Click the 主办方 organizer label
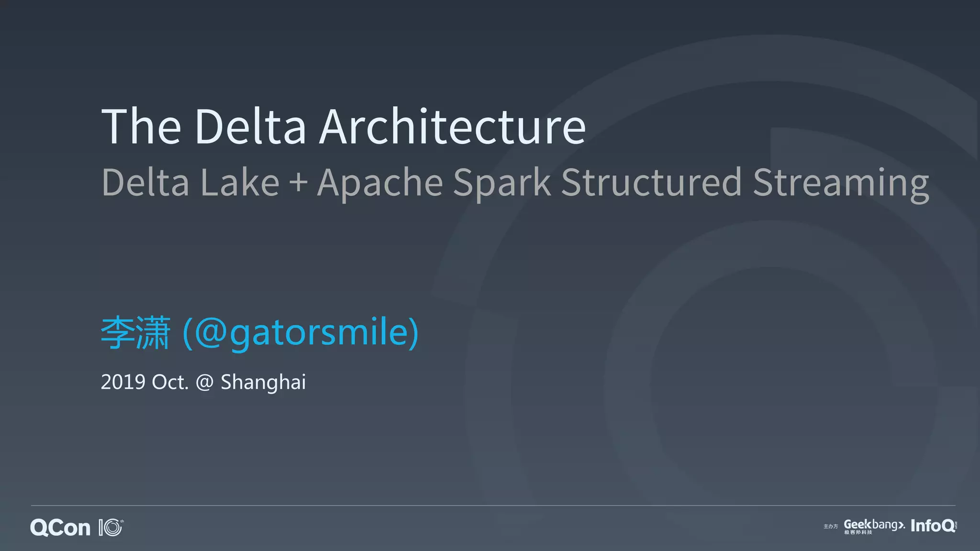The image size is (980, 551). tap(831, 526)
